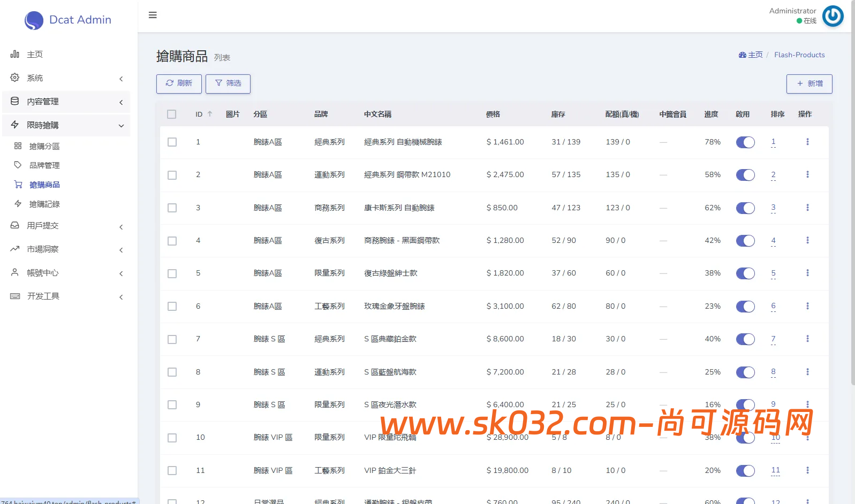Open actions menu for row ID 11
The height and width of the screenshot is (504, 855).
tap(807, 470)
